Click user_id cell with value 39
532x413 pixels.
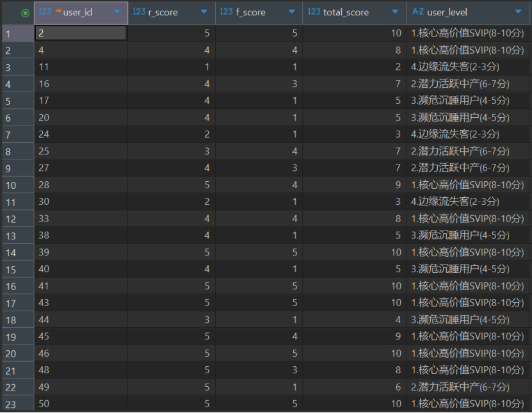(81, 252)
